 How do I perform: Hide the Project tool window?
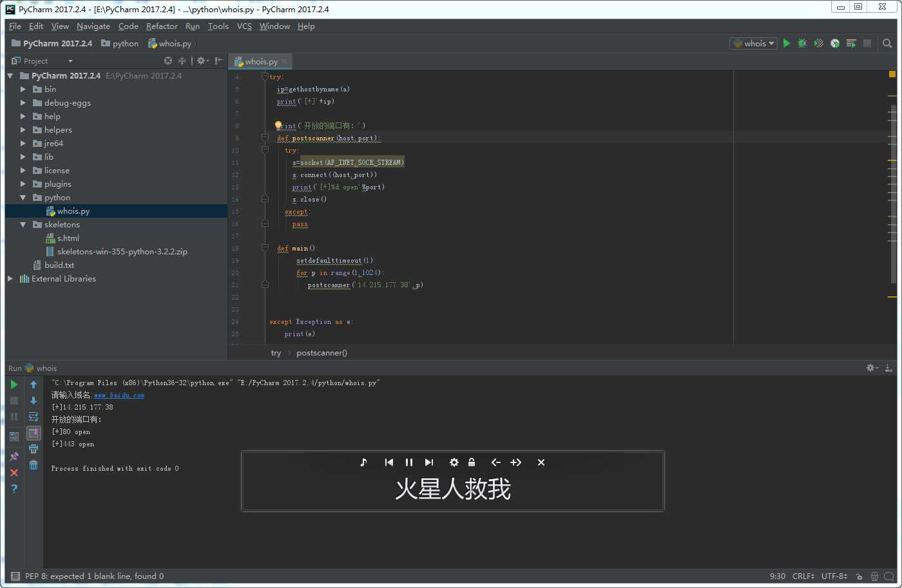219,61
